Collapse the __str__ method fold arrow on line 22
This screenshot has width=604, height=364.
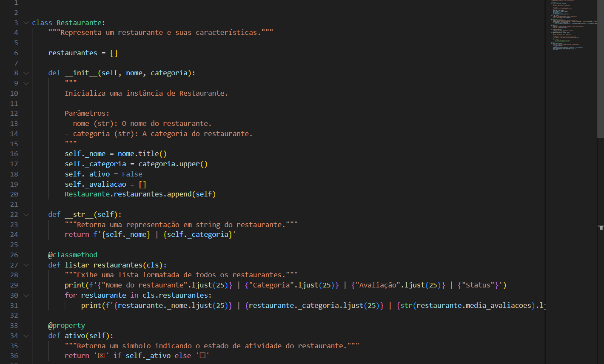26,215
